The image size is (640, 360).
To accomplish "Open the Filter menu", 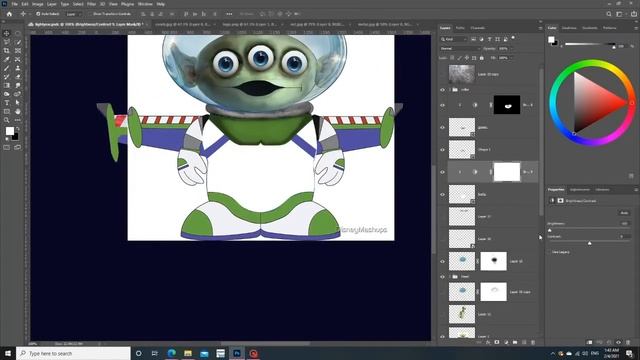I will [91, 4].
